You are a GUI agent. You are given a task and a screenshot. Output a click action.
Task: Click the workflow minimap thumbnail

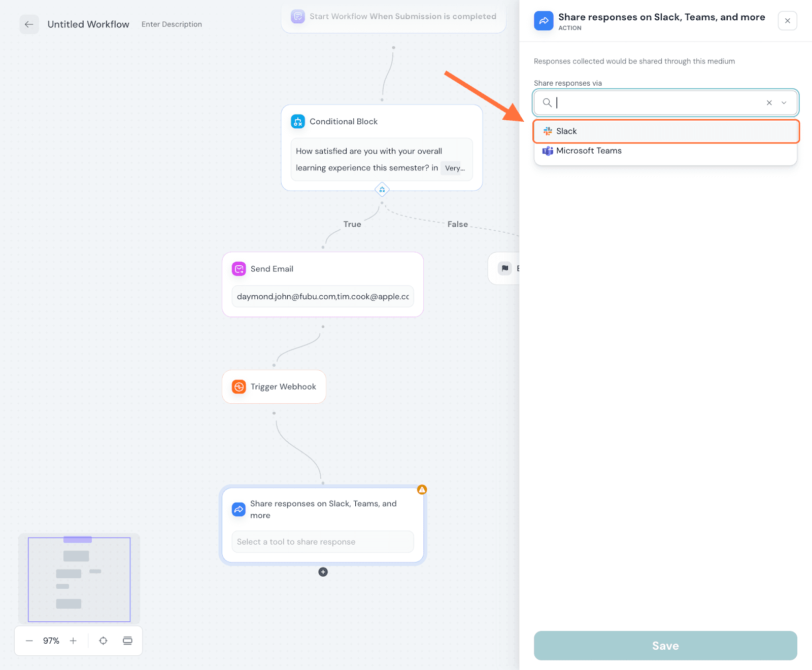[x=79, y=579]
